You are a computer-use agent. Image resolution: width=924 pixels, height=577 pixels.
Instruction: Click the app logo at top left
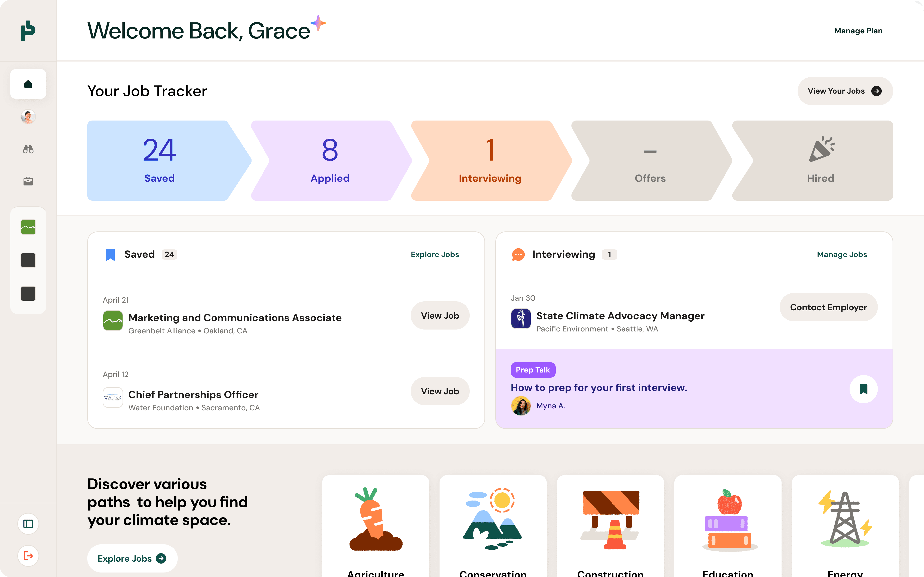coord(28,31)
